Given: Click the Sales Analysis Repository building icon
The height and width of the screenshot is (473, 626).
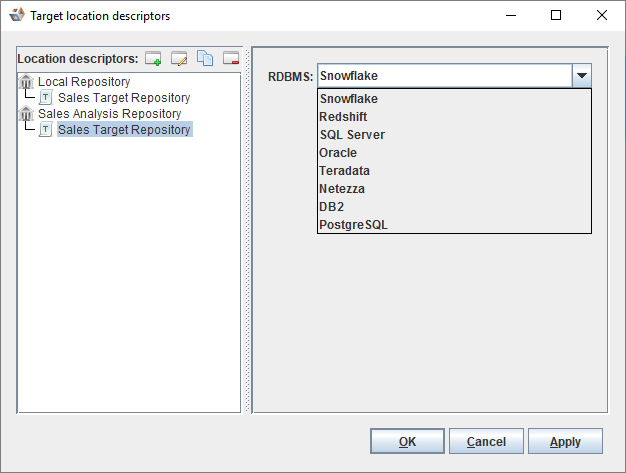Looking at the screenshot, I should pyautogui.click(x=26, y=113).
